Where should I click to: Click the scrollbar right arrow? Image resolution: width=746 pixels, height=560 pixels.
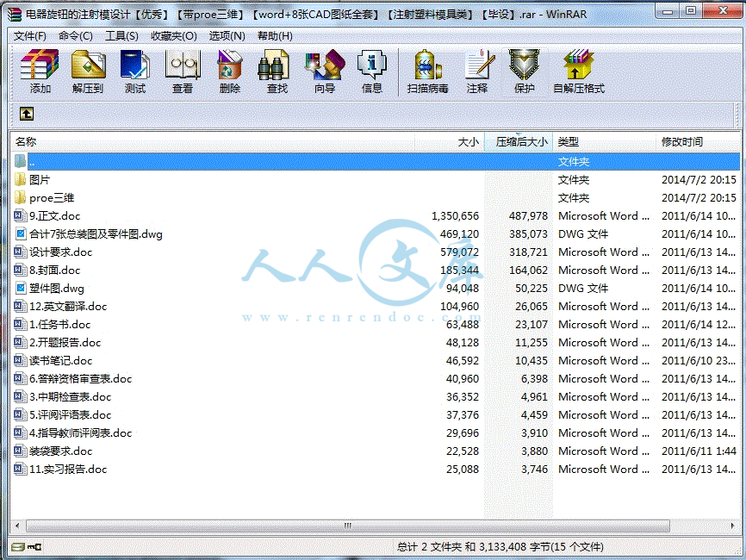(732, 526)
